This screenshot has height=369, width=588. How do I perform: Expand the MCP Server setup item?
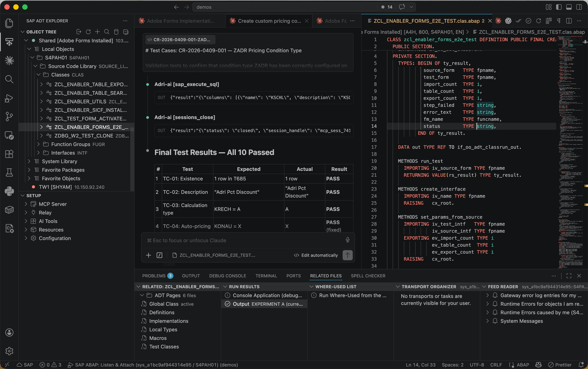(26, 204)
